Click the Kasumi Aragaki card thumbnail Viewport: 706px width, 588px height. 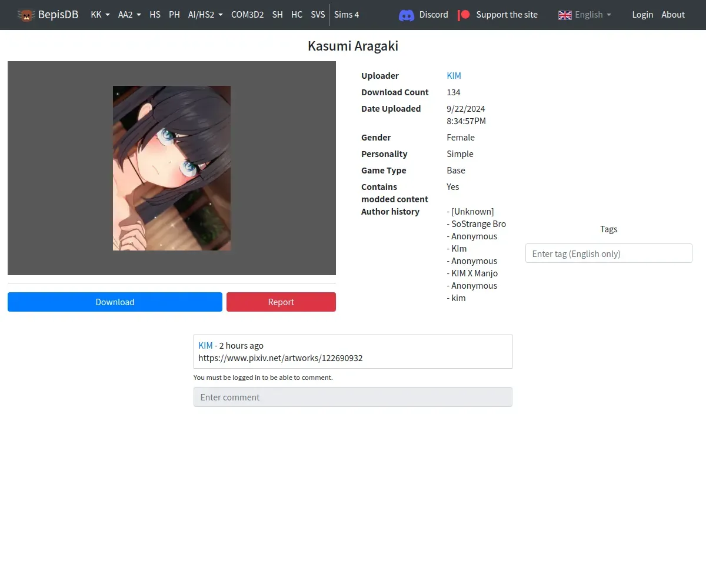tap(172, 168)
